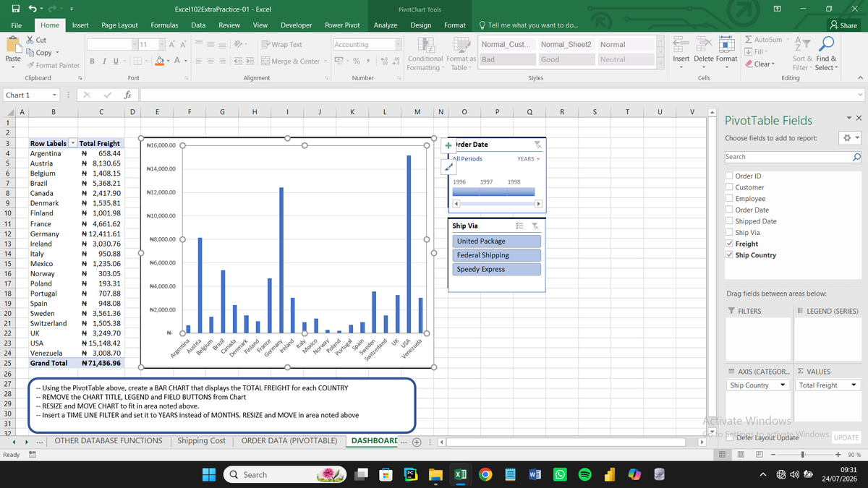Switch to the Shipping Cost sheet
This screenshot has width=868, height=488.
click(201, 440)
